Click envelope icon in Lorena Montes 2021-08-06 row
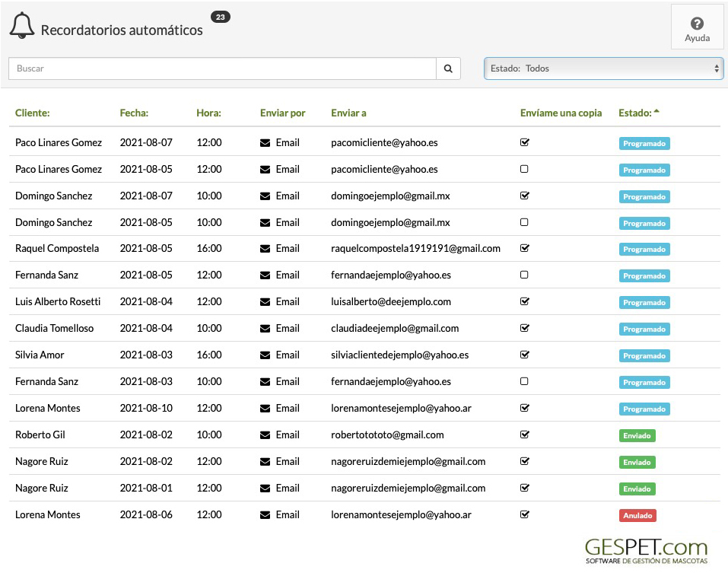This screenshot has width=728, height=573. click(x=265, y=515)
